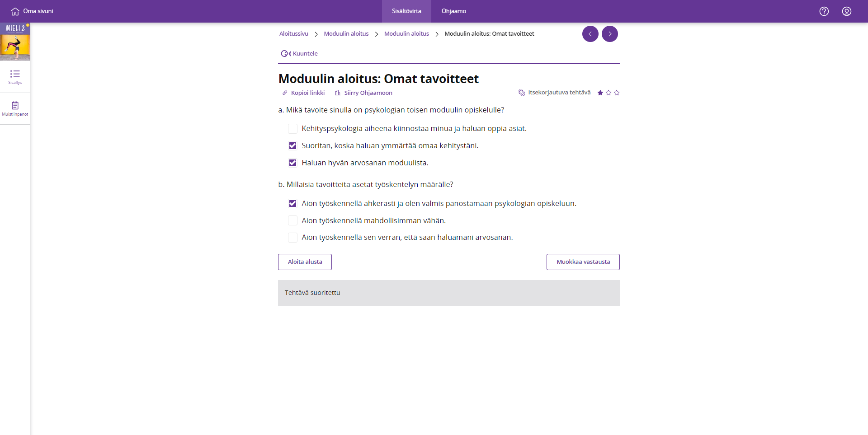The image size is (868, 435).
Task: Go to the next page arrow
Action: [x=609, y=34]
